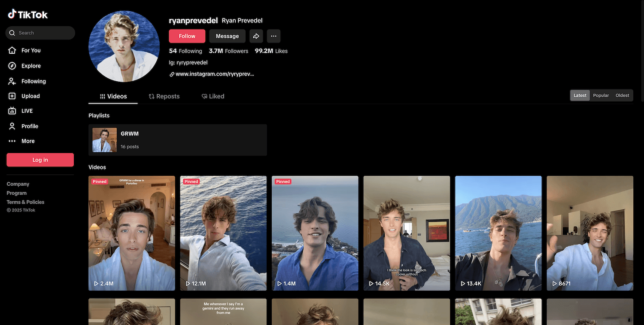Screen dimensions: 644x325
Task: Click the TikTok logo icon
Action: click(12, 14)
